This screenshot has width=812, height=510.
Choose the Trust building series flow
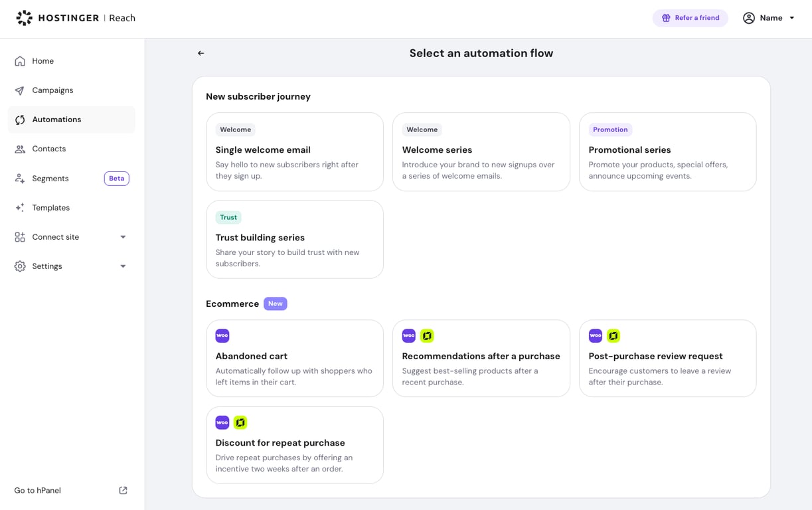tap(295, 239)
